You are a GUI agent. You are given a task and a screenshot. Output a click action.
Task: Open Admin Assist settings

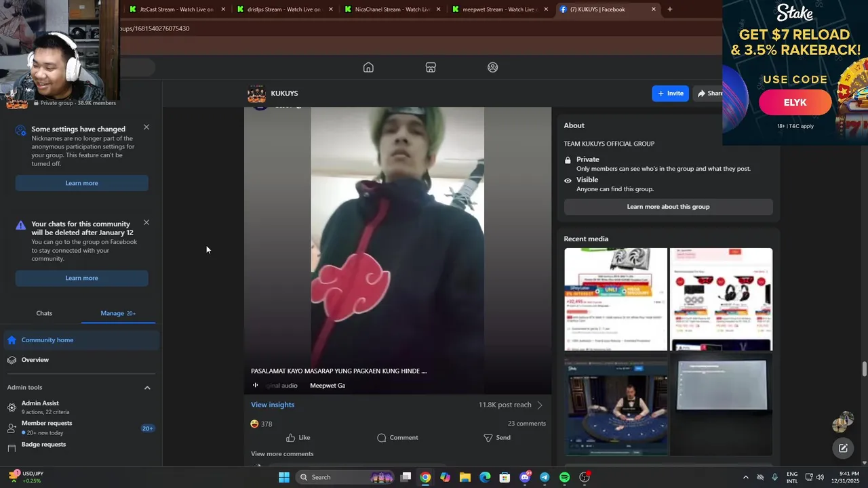[80, 407]
